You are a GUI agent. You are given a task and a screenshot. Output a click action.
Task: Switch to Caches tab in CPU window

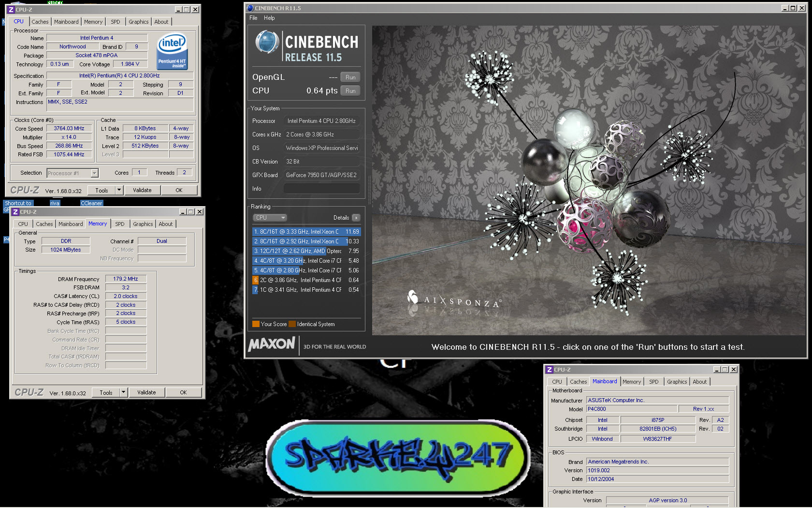40,22
